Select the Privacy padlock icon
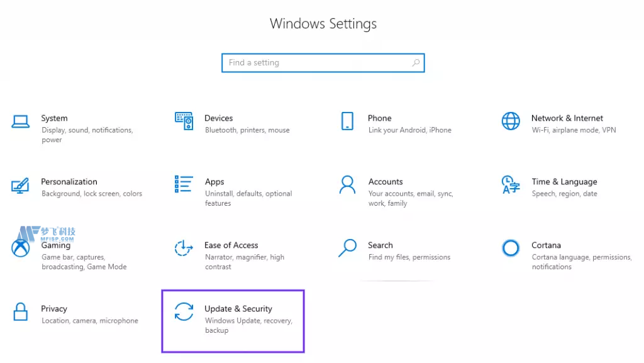 pos(20,311)
